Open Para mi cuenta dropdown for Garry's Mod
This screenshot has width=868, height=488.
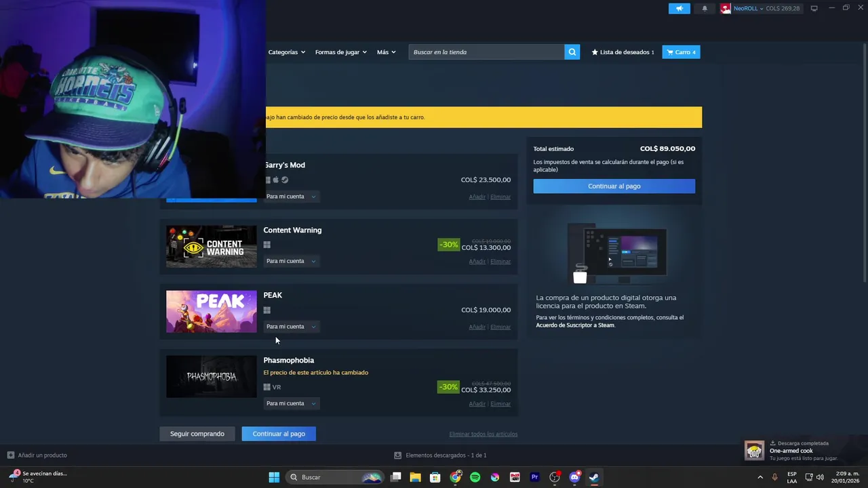(291, 197)
